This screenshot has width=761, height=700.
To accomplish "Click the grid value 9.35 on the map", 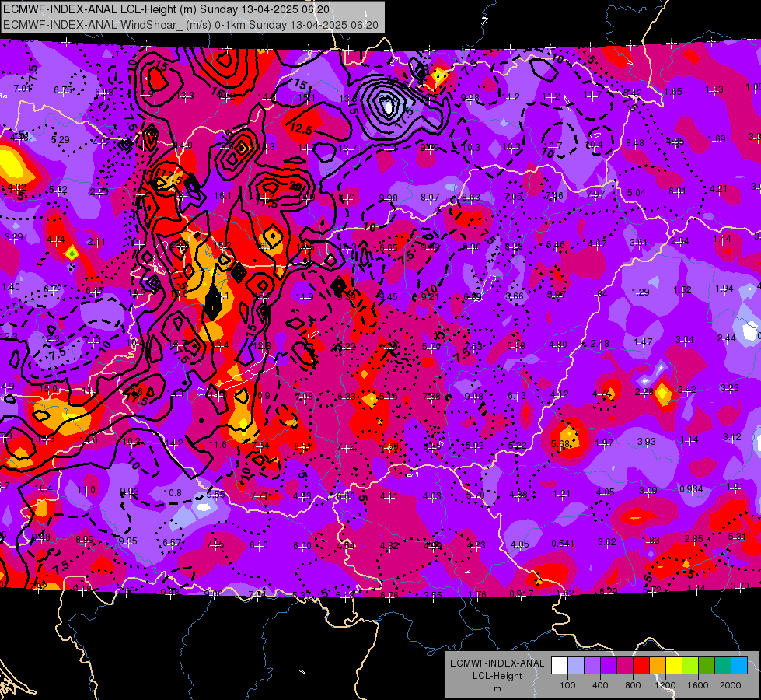I will coord(128,541).
